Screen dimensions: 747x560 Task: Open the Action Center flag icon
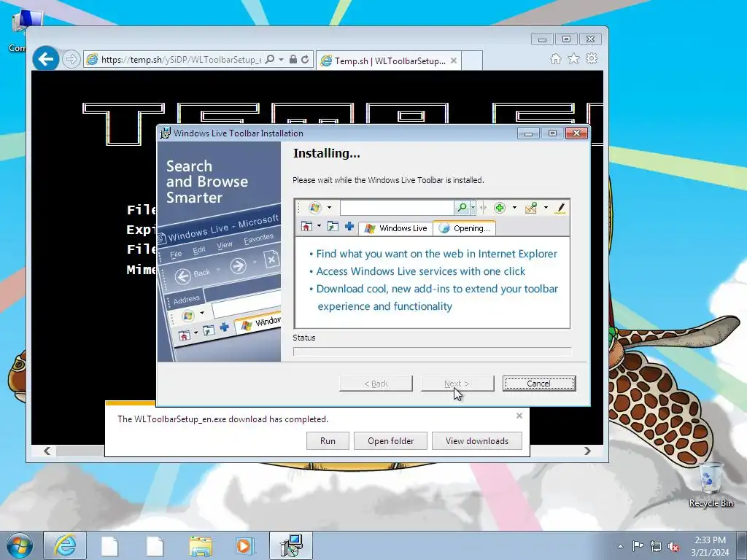click(x=638, y=546)
